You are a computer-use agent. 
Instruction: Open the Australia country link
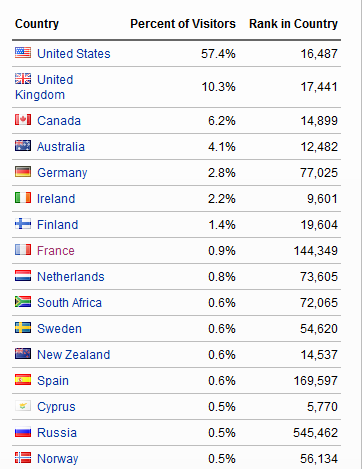point(61,147)
